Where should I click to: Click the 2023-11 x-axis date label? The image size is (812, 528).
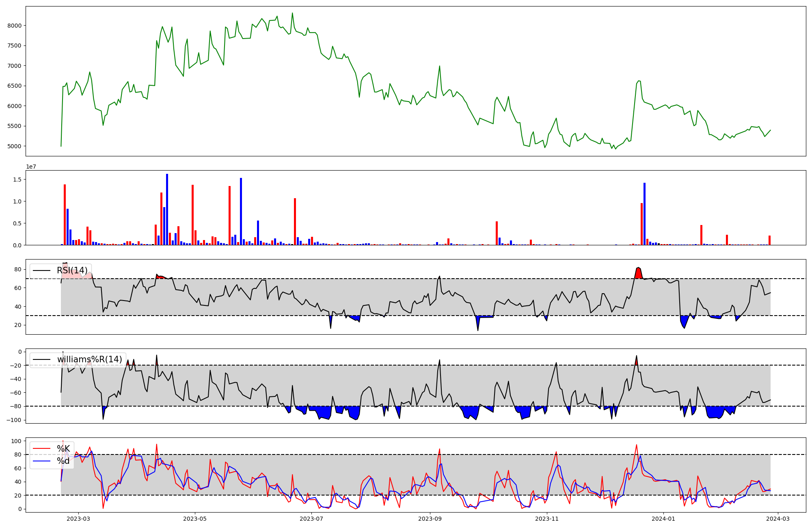click(x=547, y=518)
